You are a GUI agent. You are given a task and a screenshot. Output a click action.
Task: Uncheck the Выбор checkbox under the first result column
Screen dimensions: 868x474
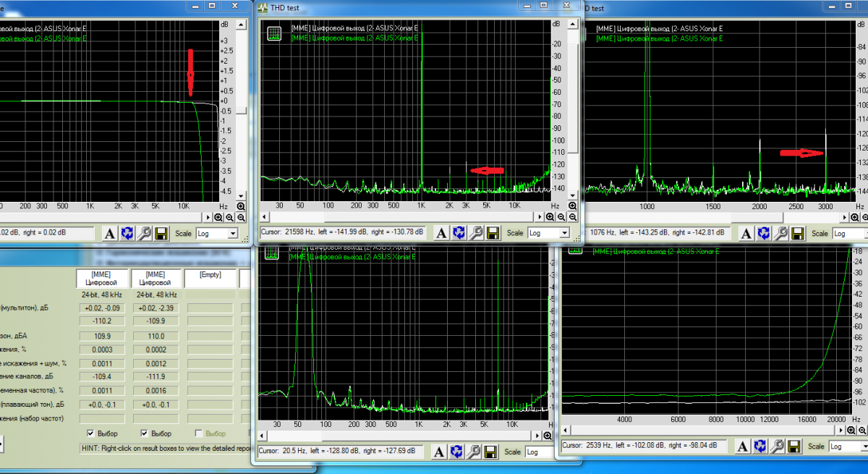[x=91, y=433]
